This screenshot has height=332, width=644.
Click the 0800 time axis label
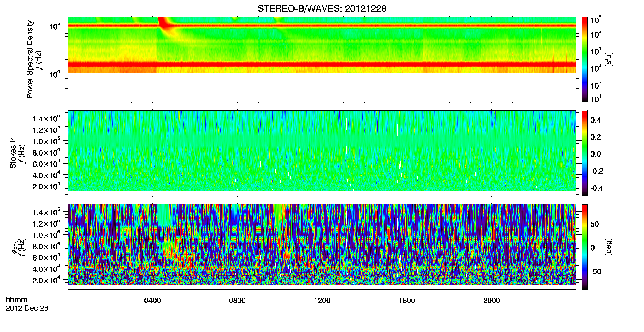pyautogui.click(x=237, y=301)
